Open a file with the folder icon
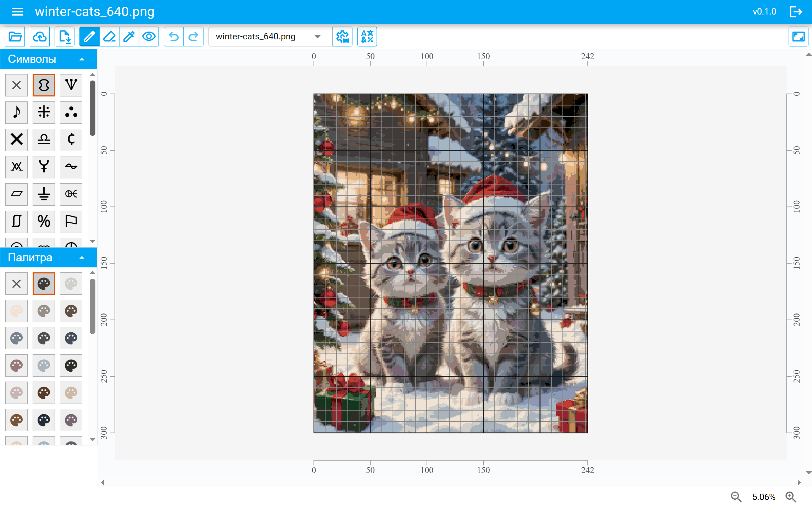The height and width of the screenshot is (505, 812). [x=15, y=37]
